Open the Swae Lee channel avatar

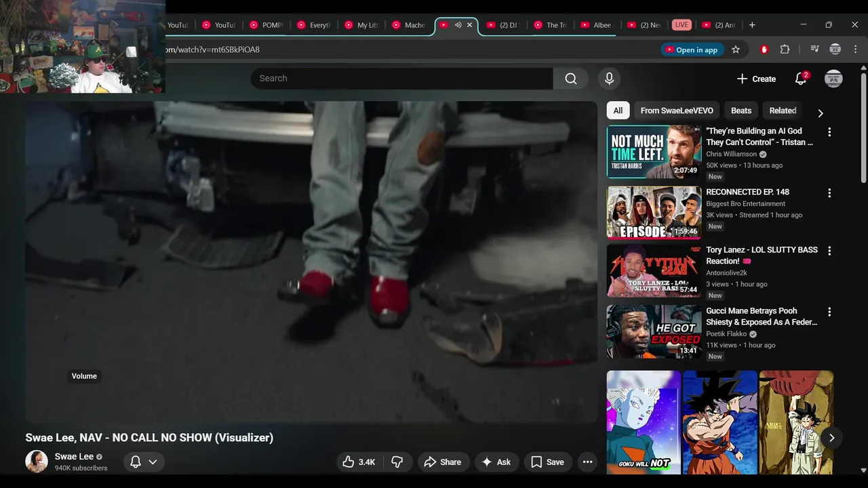37,462
